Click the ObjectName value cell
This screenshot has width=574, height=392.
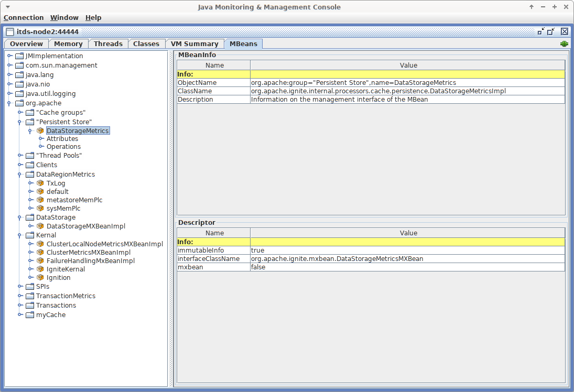(407, 83)
